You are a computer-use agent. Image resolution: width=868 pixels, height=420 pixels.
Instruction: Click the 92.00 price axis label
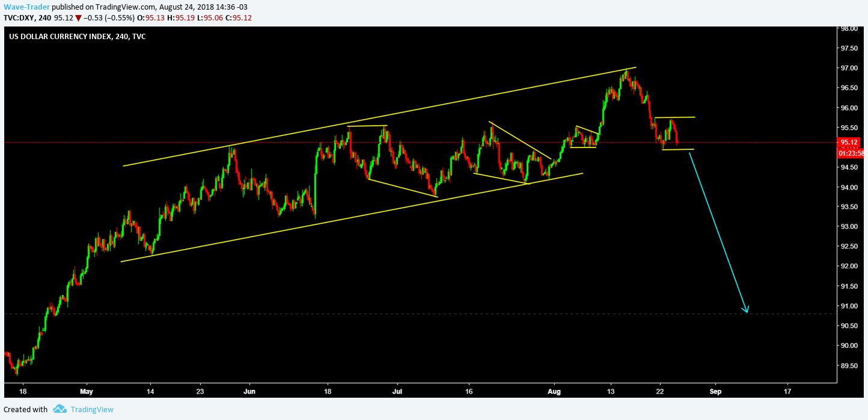pos(849,266)
